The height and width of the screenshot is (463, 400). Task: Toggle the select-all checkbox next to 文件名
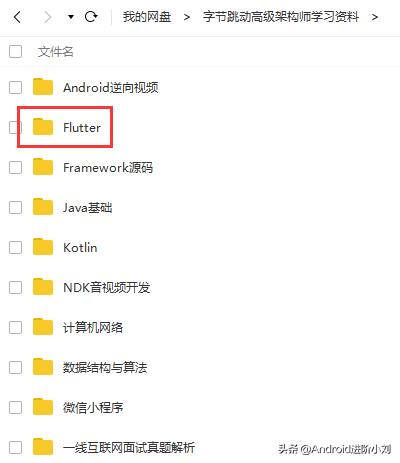point(15,52)
